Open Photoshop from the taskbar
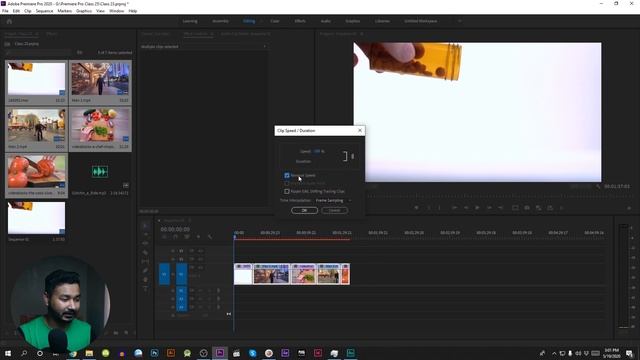Viewport: 640px width, 360px height. click(154, 353)
